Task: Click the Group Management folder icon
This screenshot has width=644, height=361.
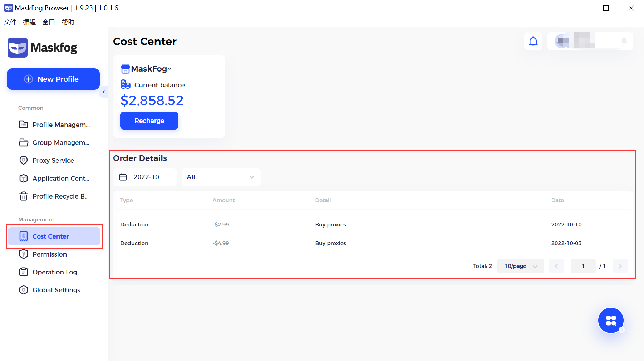Action: (x=24, y=142)
